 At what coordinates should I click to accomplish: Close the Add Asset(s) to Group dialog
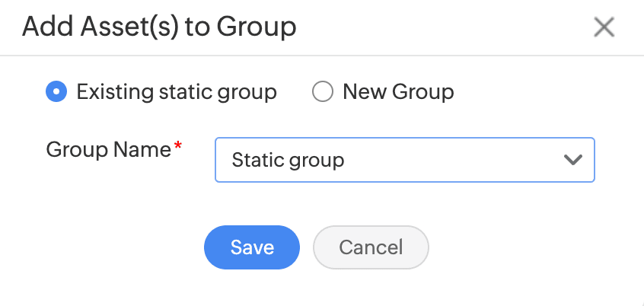tap(604, 27)
